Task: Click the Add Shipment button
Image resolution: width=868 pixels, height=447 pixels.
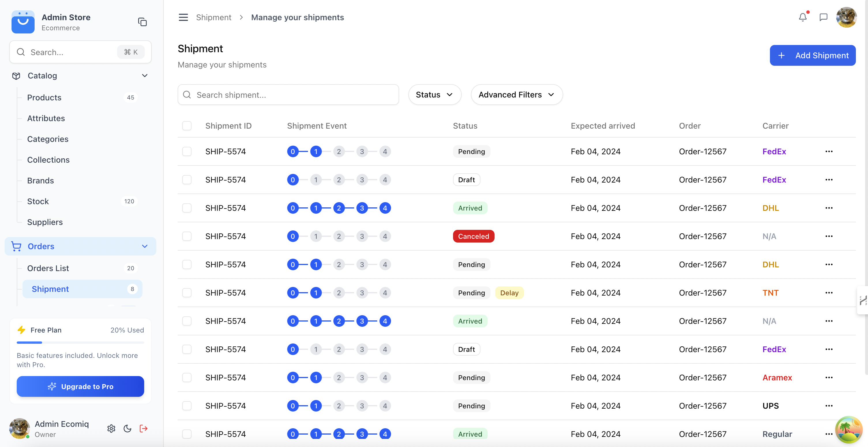Action: pyautogui.click(x=812, y=55)
